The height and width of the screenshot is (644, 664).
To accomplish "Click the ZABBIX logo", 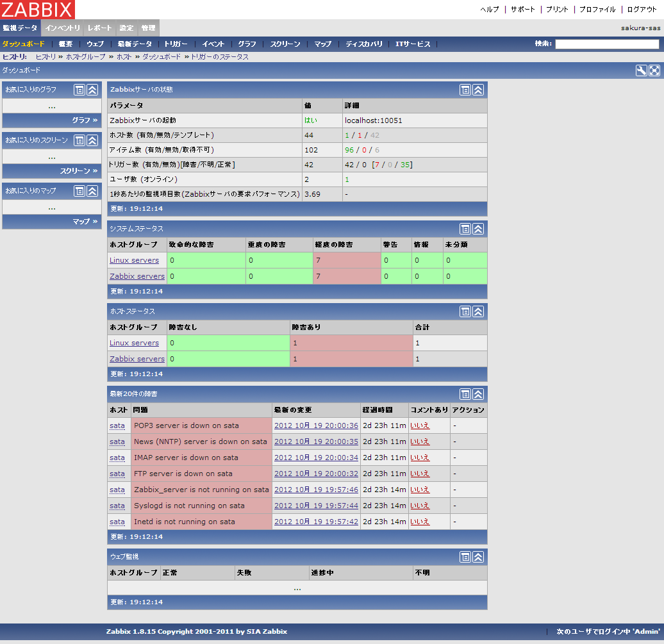I will point(37,10).
